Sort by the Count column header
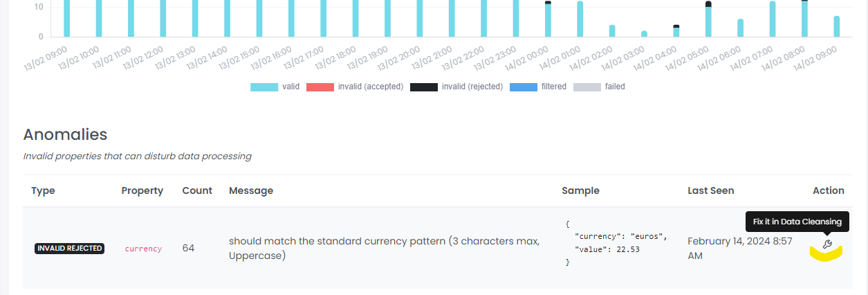 pyautogui.click(x=197, y=190)
